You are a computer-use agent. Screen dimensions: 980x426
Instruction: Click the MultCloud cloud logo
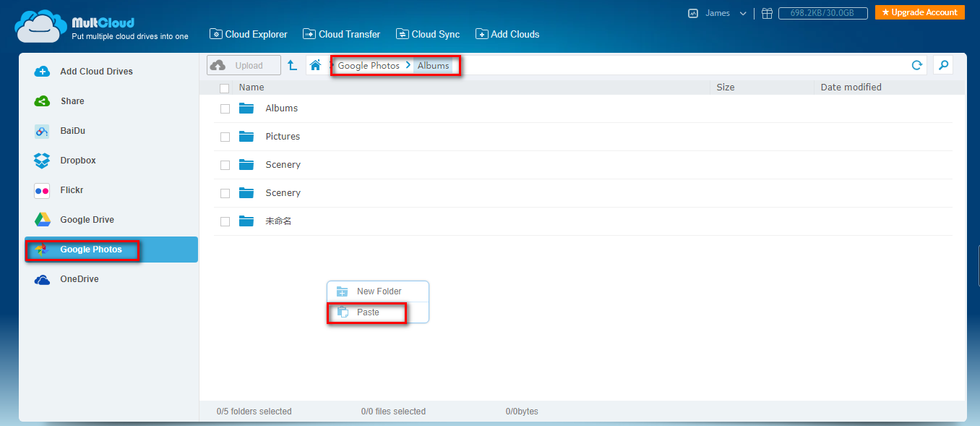pyautogui.click(x=41, y=27)
